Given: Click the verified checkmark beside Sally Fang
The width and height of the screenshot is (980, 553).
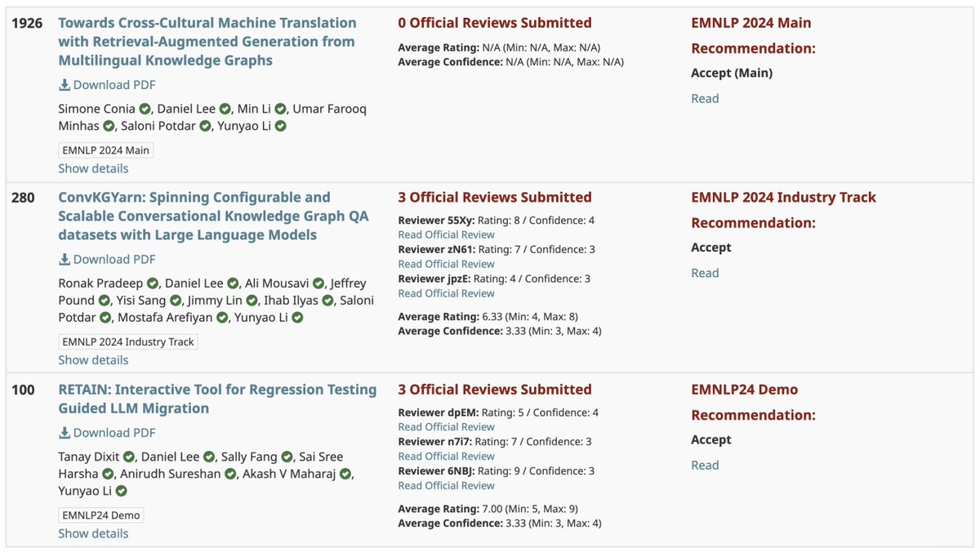Looking at the screenshot, I should (x=287, y=457).
